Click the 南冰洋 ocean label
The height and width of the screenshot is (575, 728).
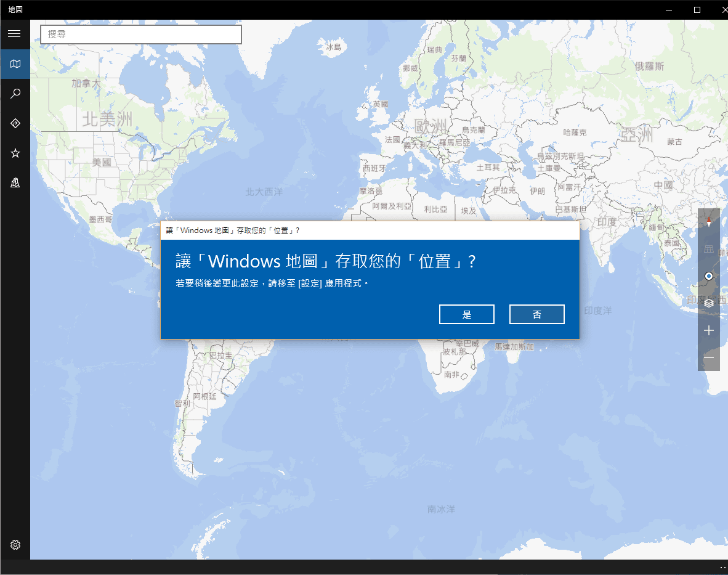tap(441, 510)
